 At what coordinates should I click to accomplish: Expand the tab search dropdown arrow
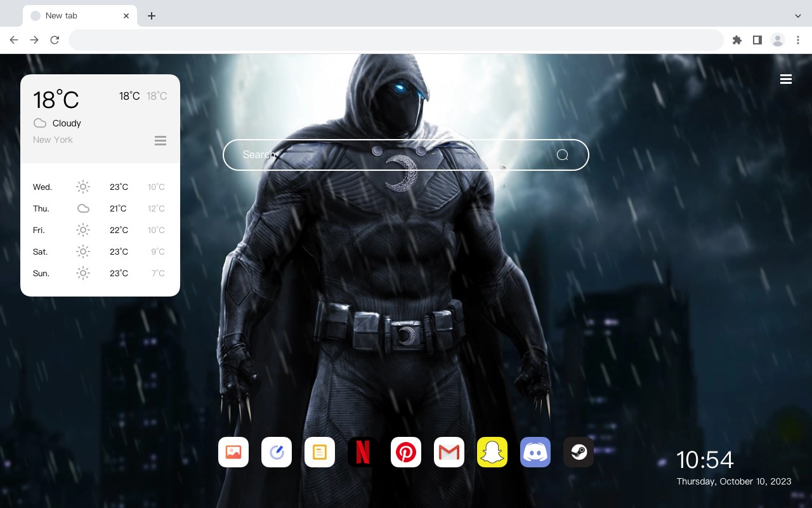tap(798, 15)
